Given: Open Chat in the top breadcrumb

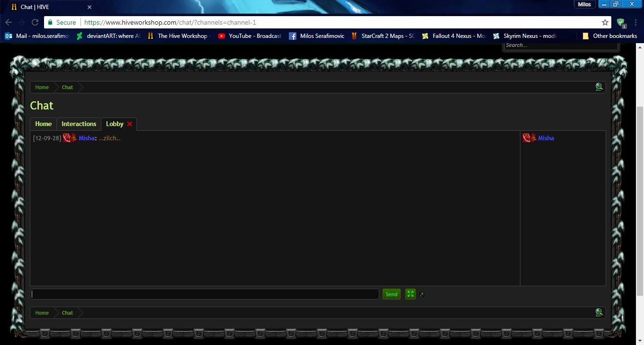Looking at the screenshot, I should [x=67, y=87].
